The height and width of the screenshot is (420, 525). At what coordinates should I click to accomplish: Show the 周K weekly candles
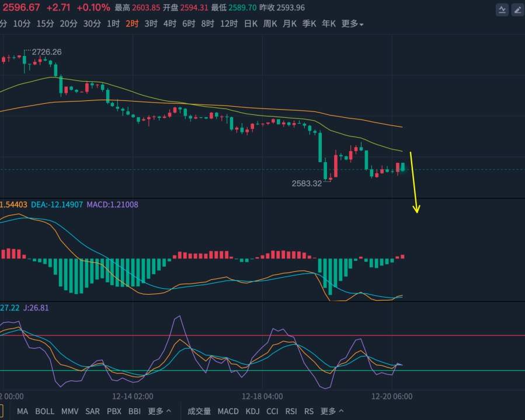tap(270, 24)
